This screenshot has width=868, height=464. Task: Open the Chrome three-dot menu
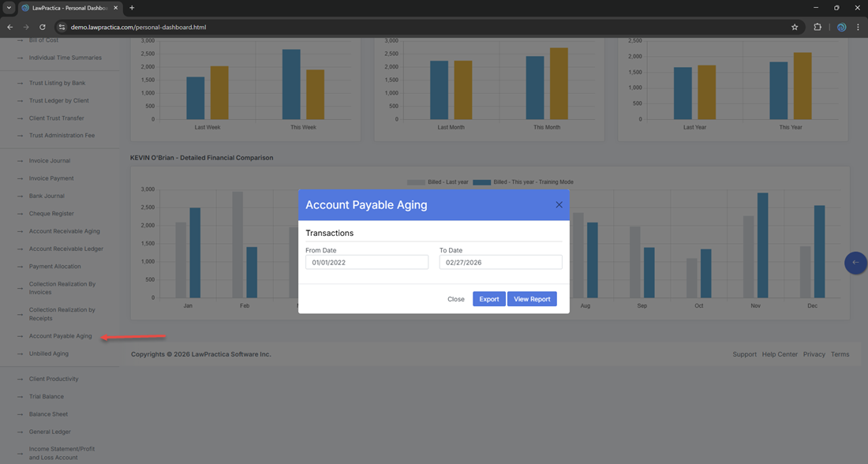[x=858, y=27]
